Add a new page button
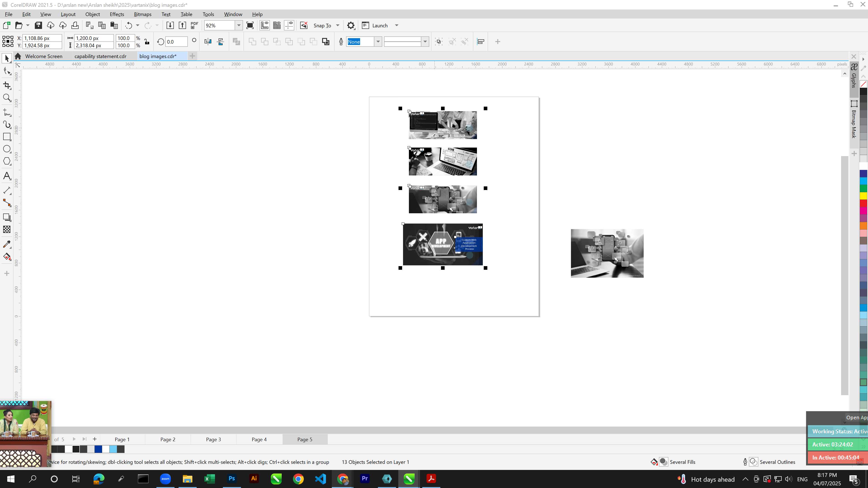Image resolution: width=868 pixels, height=488 pixels. [95, 439]
